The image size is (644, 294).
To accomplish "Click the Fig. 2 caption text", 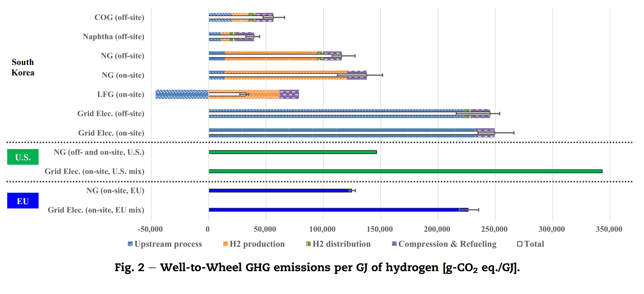I will [317, 268].
